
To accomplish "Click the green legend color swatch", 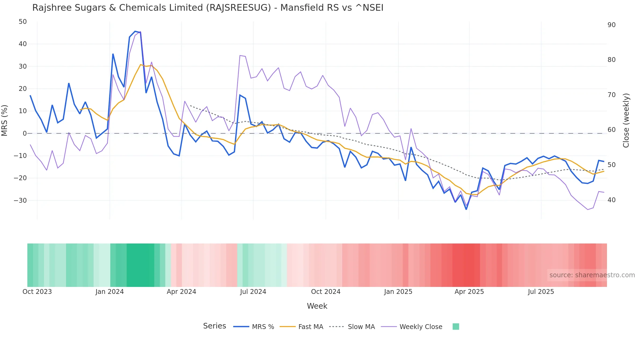I will (456, 327).
